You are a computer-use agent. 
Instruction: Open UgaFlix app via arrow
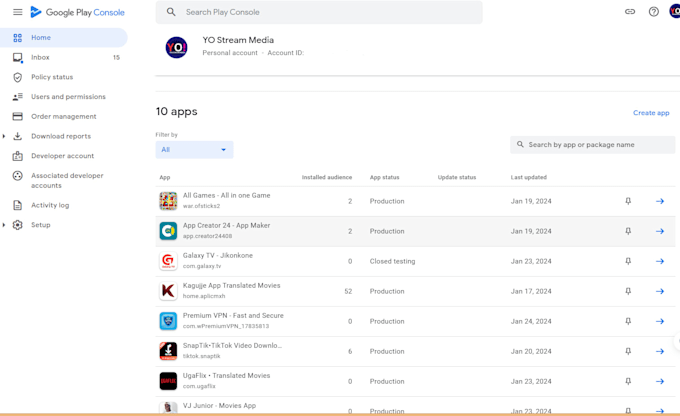[660, 381]
